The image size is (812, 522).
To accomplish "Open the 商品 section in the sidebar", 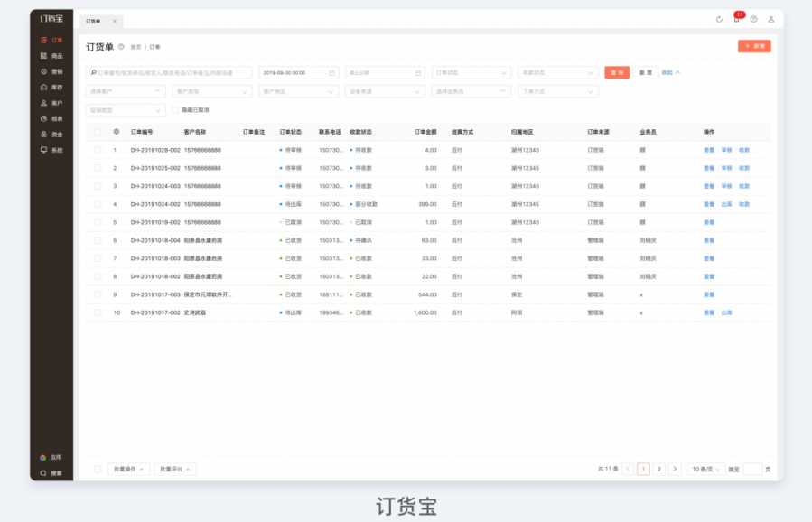I will (51, 56).
